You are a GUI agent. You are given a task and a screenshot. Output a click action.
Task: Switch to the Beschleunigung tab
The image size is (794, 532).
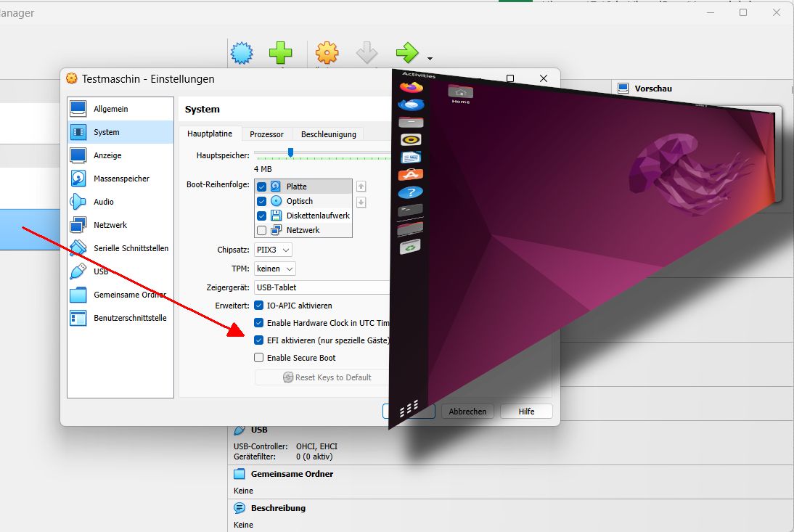tap(328, 134)
